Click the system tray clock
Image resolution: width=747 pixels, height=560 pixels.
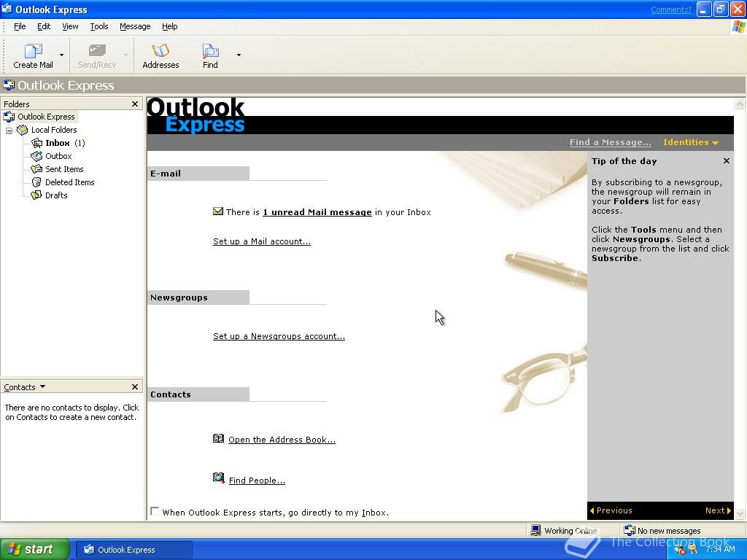coord(720,549)
